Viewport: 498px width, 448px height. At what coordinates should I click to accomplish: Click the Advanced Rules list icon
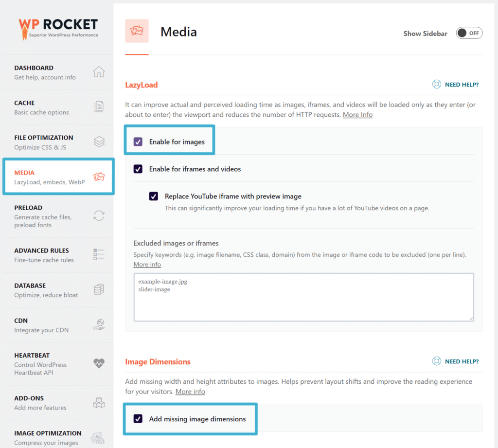(99, 254)
